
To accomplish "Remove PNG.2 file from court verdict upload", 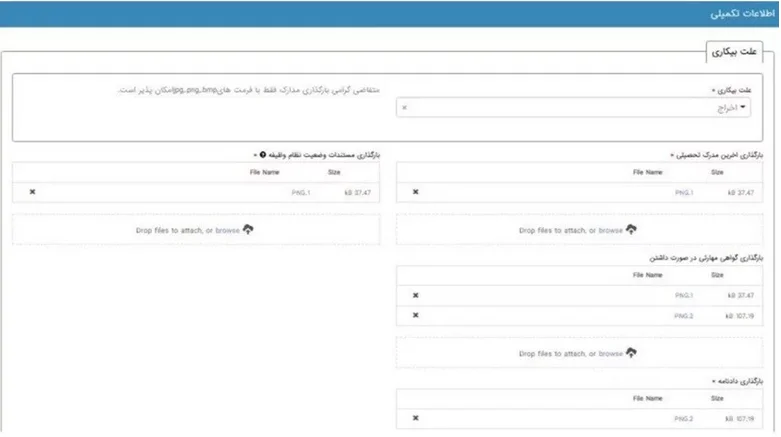I will (x=416, y=418).
